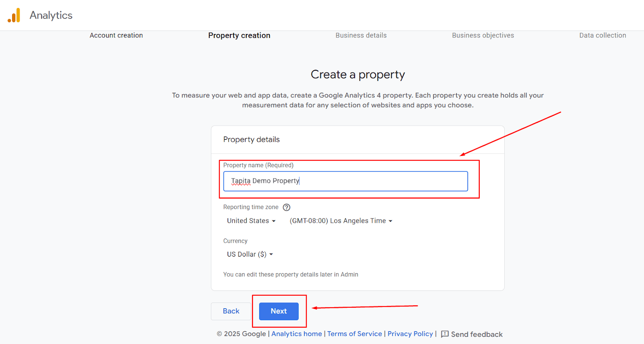Select the Business details step

[361, 35]
